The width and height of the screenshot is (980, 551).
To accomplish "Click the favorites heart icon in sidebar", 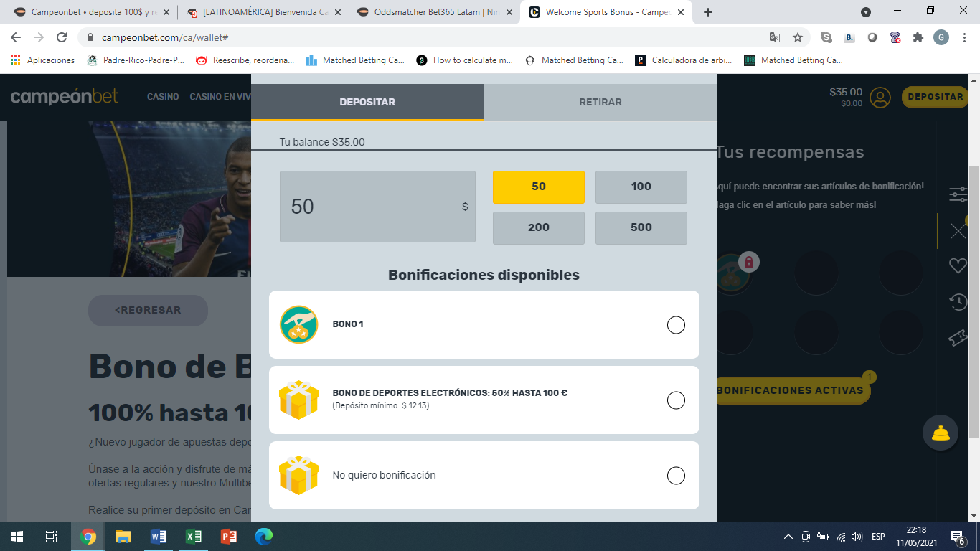I will [x=958, y=265].
